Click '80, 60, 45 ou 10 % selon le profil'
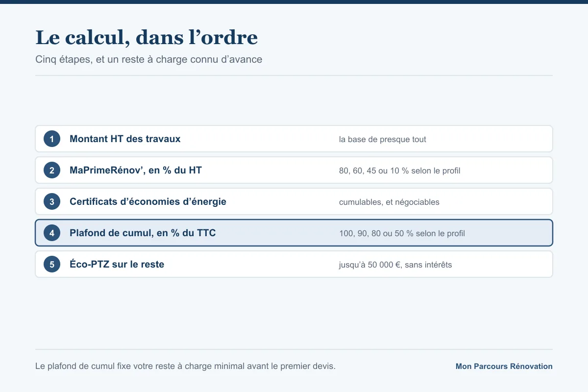This screenshot has height=392, width=588. (x=400, y=171)
